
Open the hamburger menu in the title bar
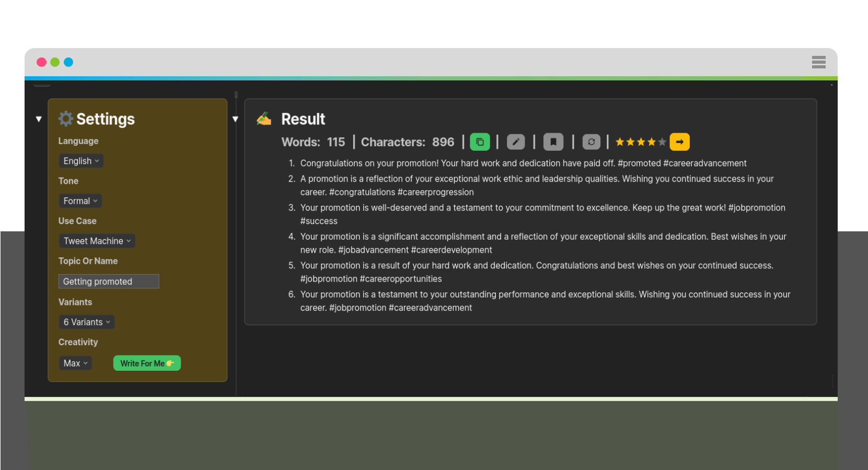point(819,62)
